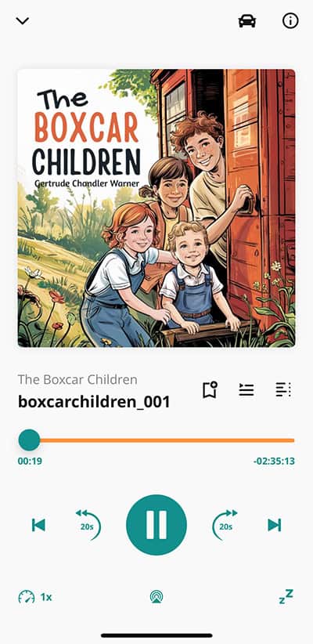Set the sleep timer via zZ icon
This screenshot has width=313, height=644.
(x=286, y=596)
